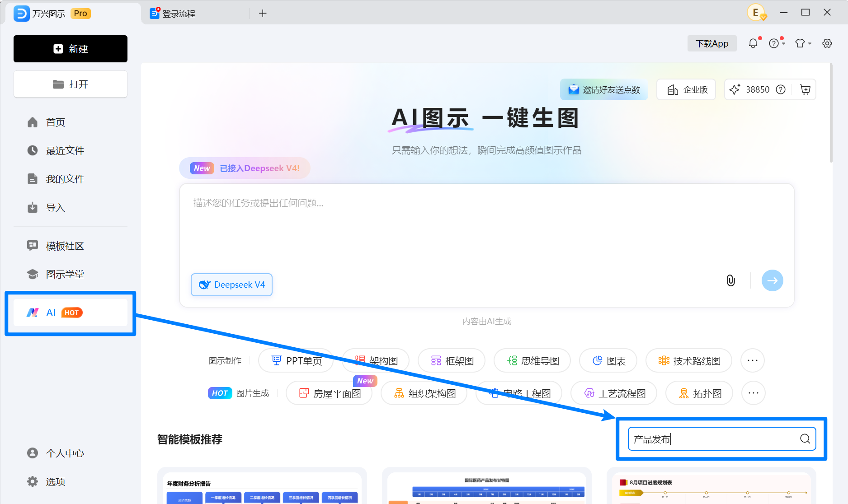Click the 企业版 button
The height and width of the screenshot is (504, 848).
[x=686, y=89]
